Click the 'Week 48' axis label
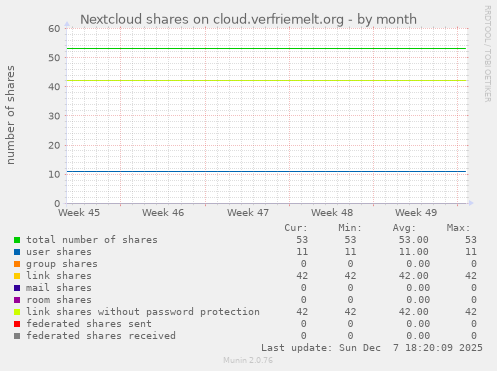This screenshot has width=497, height=371. coord(332,212)
